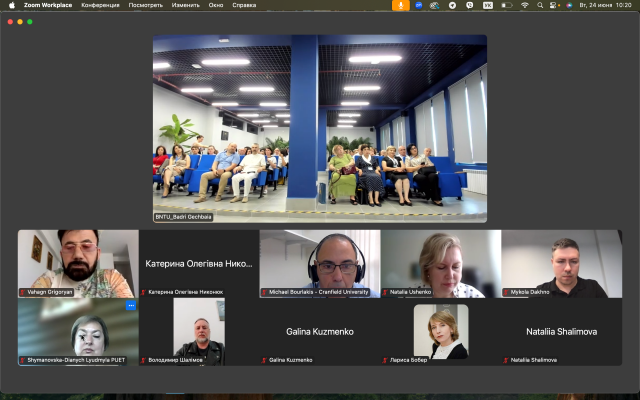Click the more options button on Shymanovska-Dianych's tile

point(130,305)
